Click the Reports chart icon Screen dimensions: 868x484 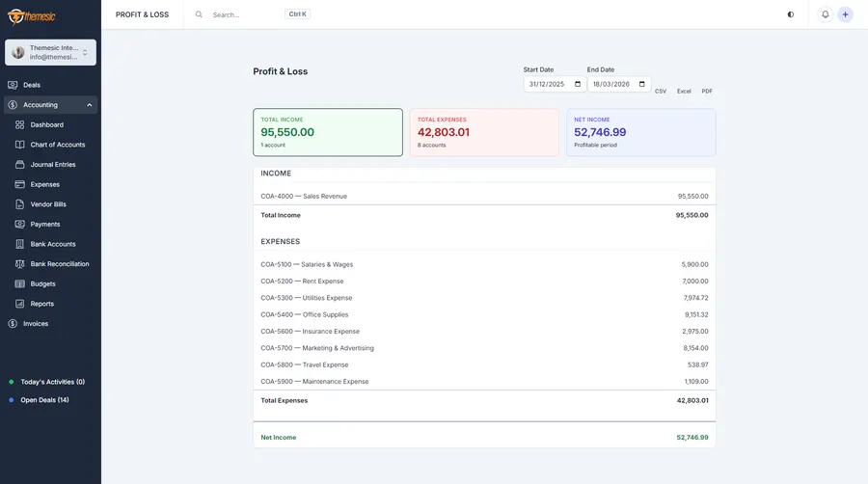coord(20,304)
